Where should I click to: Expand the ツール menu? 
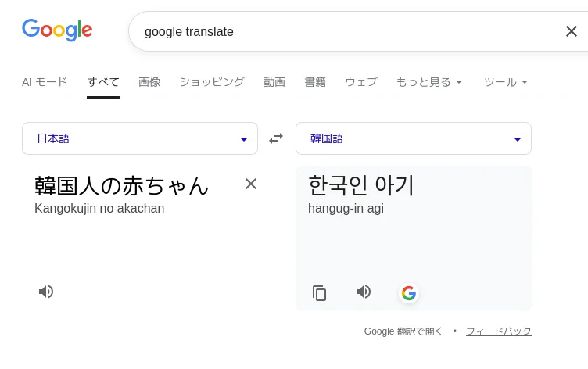(x=506, y=82)
